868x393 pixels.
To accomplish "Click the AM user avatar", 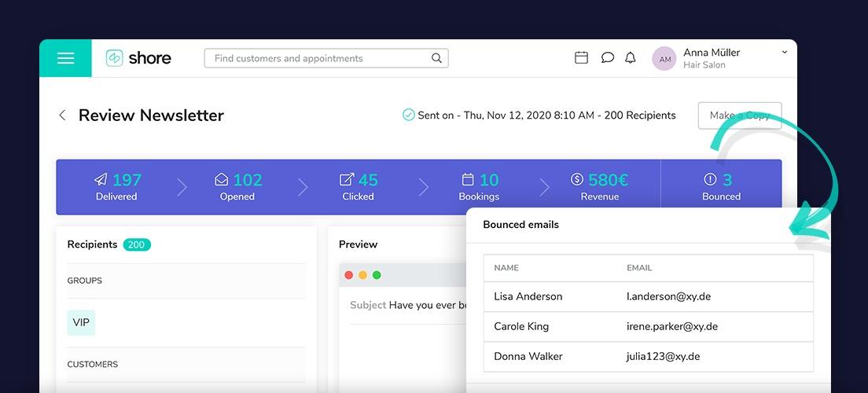I will [x=664, y=59].
